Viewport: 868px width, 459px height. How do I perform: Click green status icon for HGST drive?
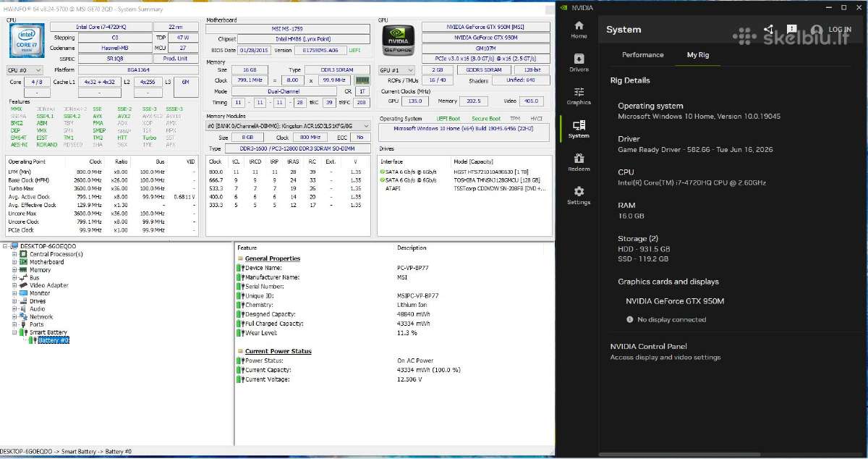tap(383, 171)
